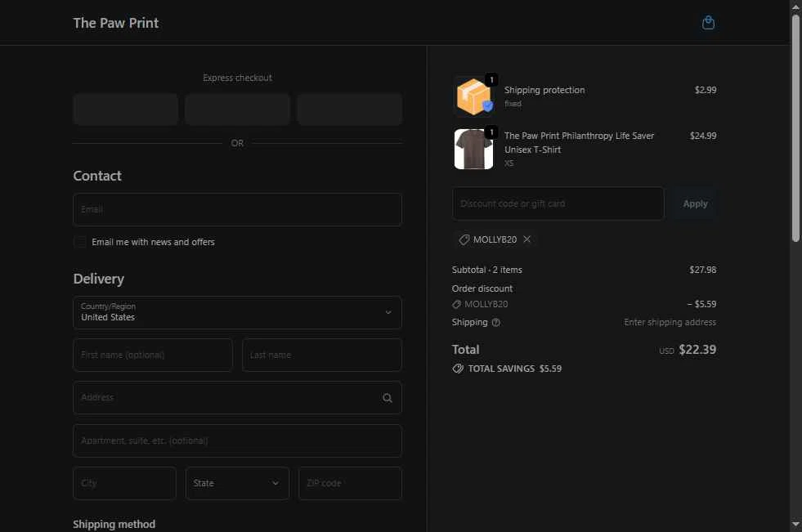Click the Shipping help question mark icon
This screenshot has height=532, width=802.
click(495, 323)
